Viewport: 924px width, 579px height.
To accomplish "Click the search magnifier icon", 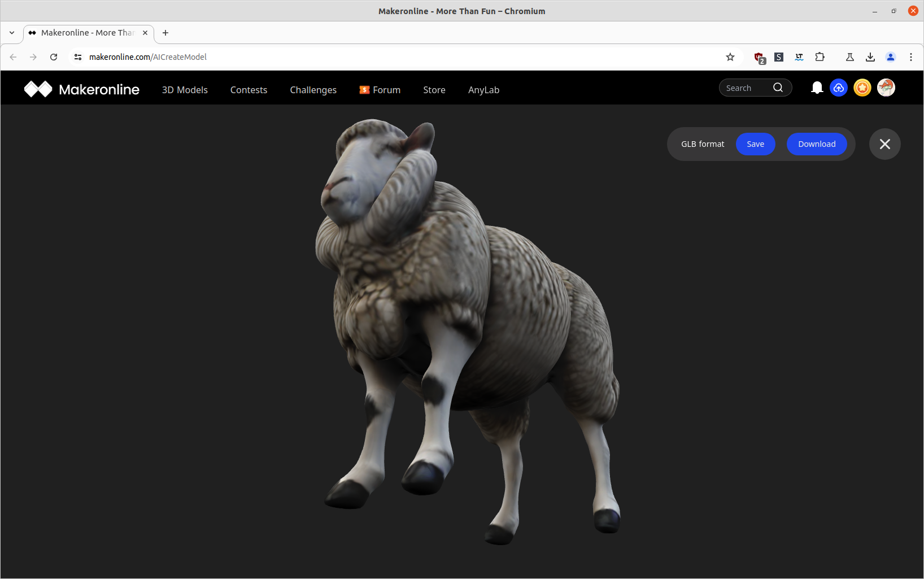I will [778, 88].
